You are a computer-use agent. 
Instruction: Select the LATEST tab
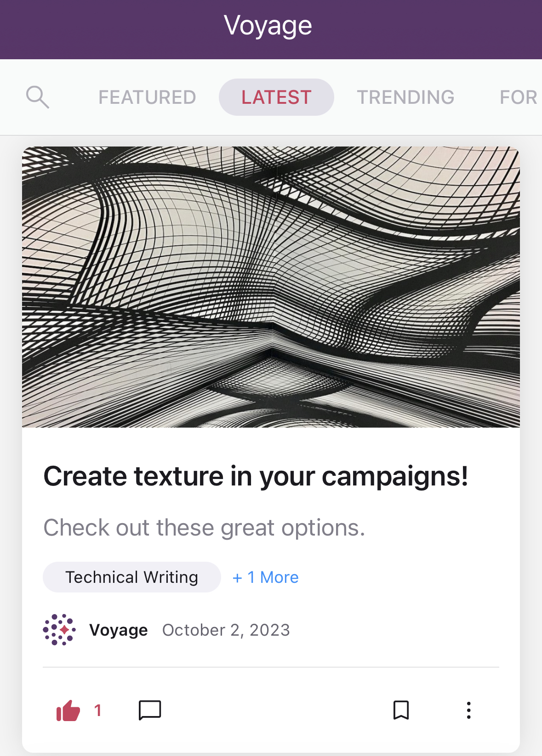coord(276,96)
